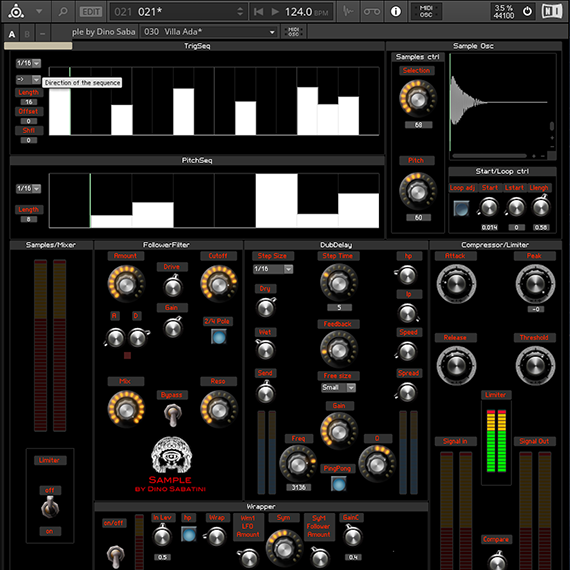Open DubDelay Step Size 1/16 dropdown

tap(273, 269)
